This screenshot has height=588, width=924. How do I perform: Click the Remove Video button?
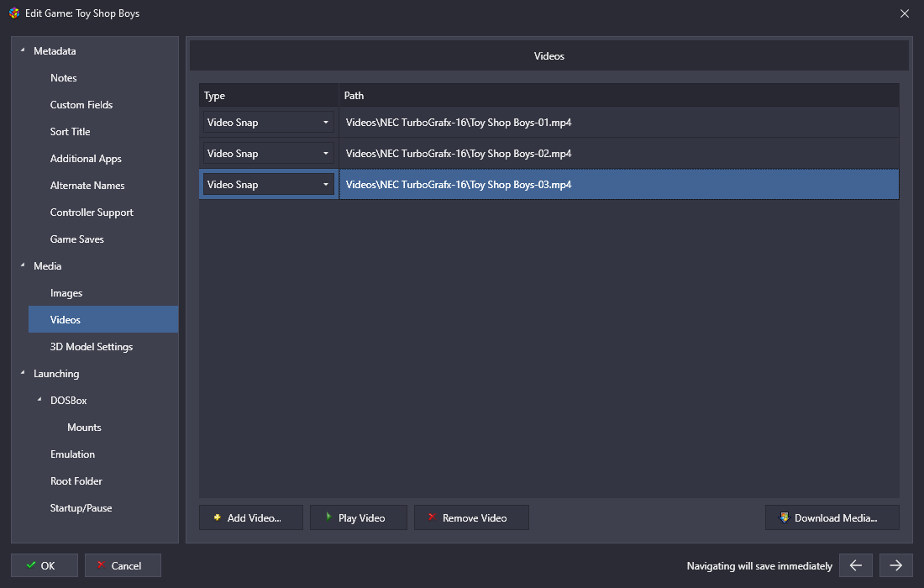click(x=471, y=517)
